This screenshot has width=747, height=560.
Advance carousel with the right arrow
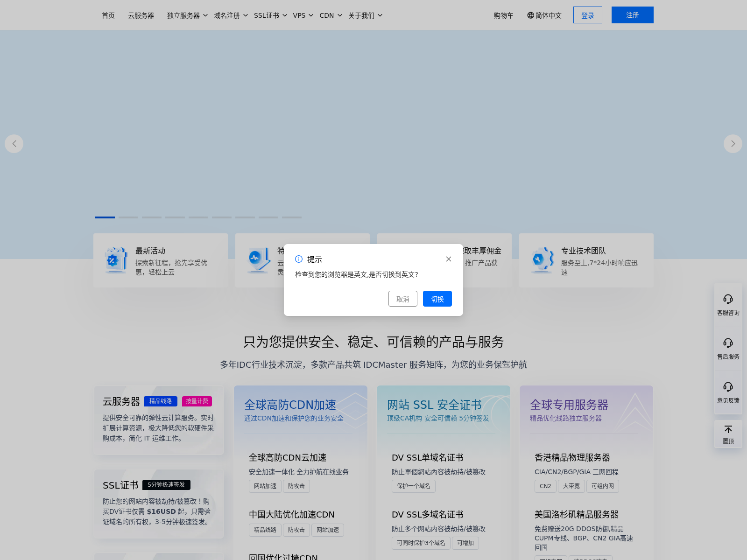(x=733, y=144)
